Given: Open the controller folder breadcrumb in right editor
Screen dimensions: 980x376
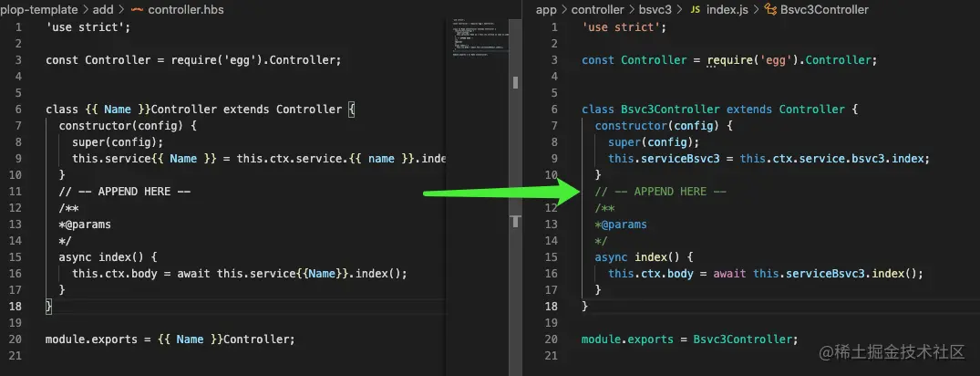Looking at the screenshot, I should 597,10.
